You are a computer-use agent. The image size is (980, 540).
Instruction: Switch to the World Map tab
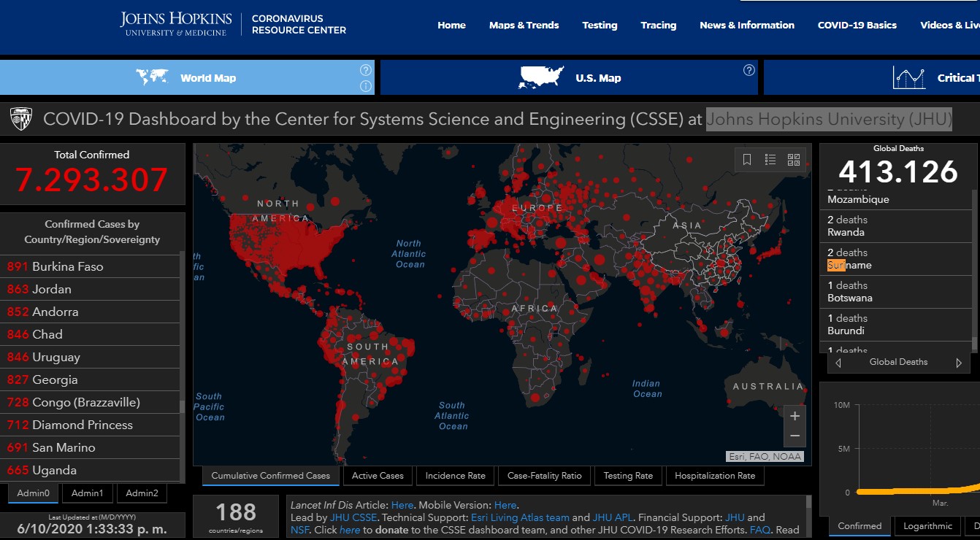187,77
